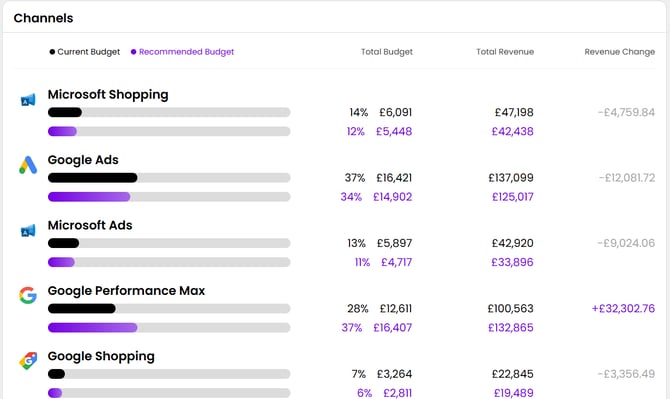Image resolution: width=670 pixels, height=399 pixels.
Task: Click the Total Budget column header
Action: click(387, 52)
